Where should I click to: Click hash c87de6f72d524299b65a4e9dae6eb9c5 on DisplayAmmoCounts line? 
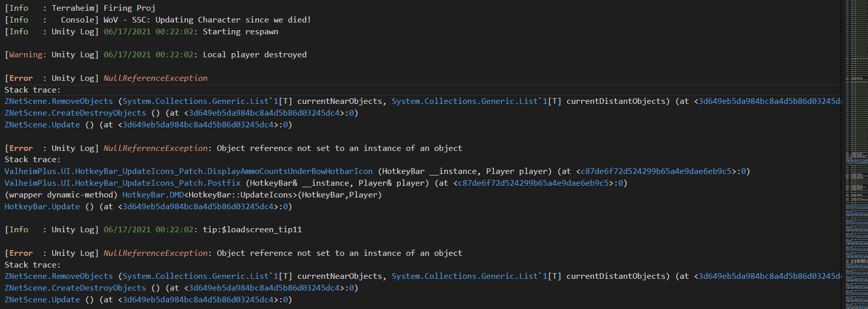(x=656, y=171)
